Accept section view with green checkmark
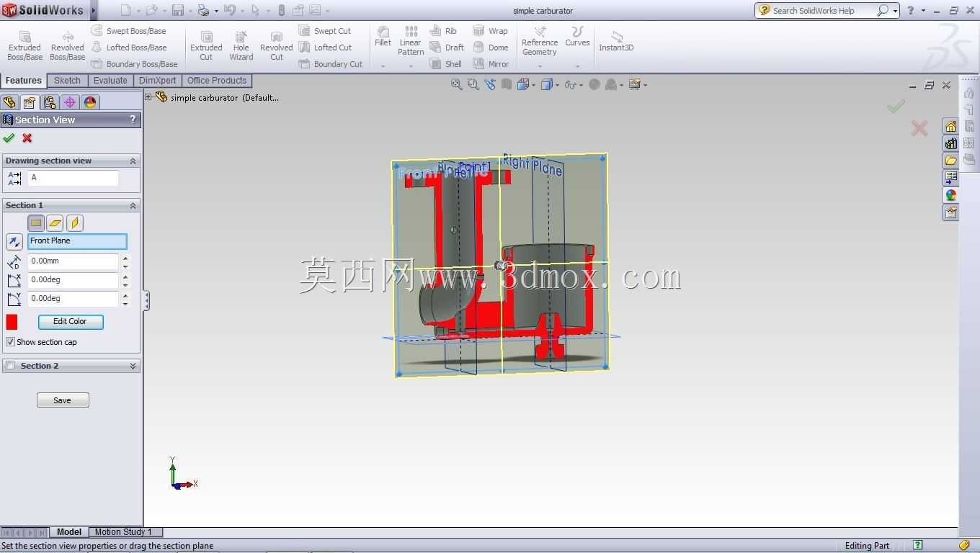 click(x=9, y=138)
